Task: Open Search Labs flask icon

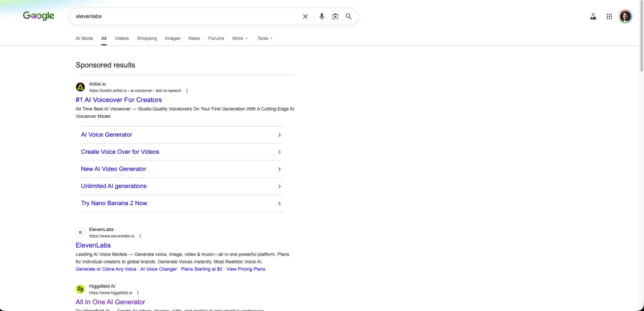Action: [593, 17]
